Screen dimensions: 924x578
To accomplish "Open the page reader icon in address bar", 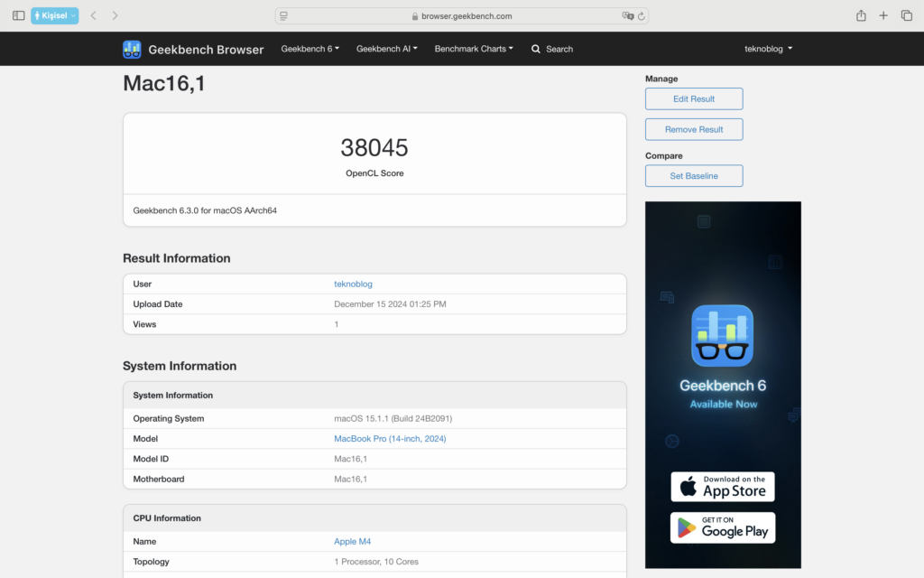I will coord(284,15).
